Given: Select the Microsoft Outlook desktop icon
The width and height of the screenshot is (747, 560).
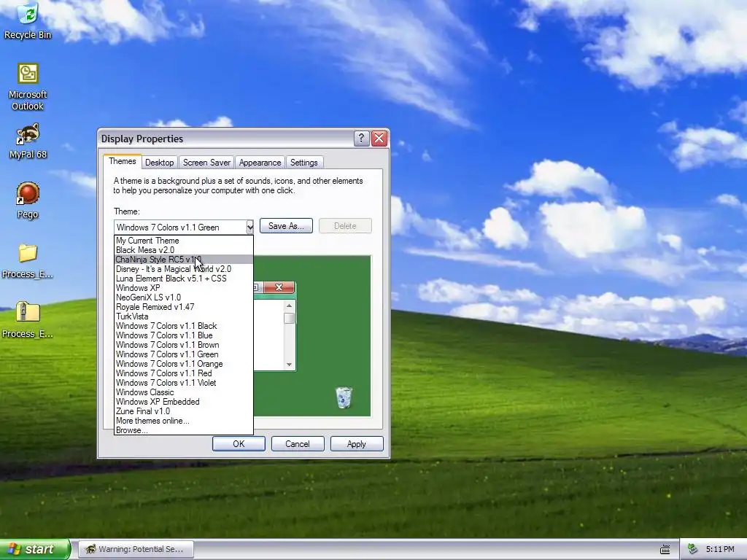Looking at the screenshot, I should 28,87.
